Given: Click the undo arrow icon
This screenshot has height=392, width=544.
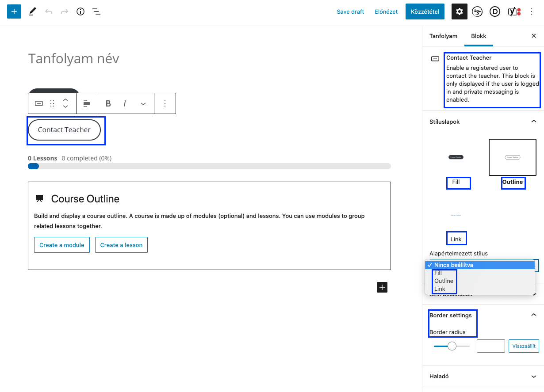Looking at the screenshot, I should 48,11.
